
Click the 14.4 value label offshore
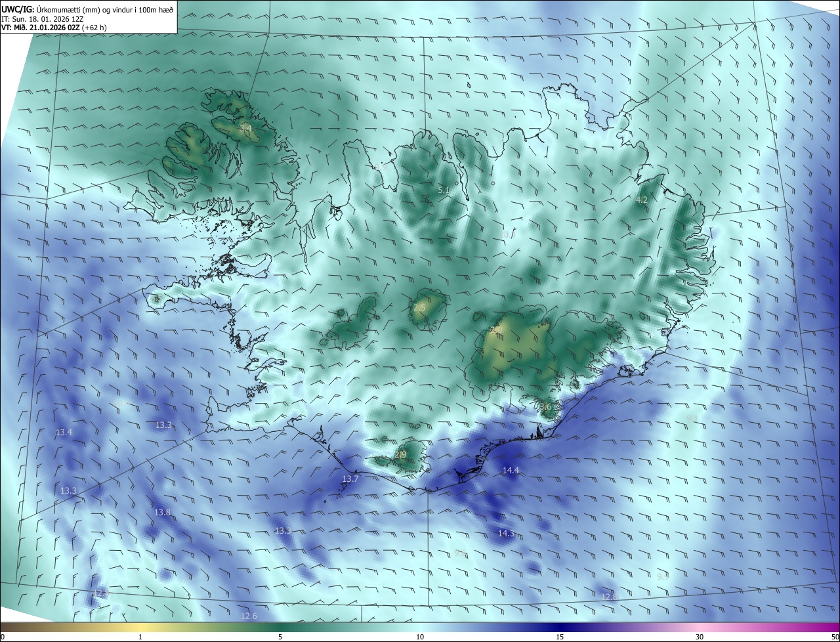511,470
